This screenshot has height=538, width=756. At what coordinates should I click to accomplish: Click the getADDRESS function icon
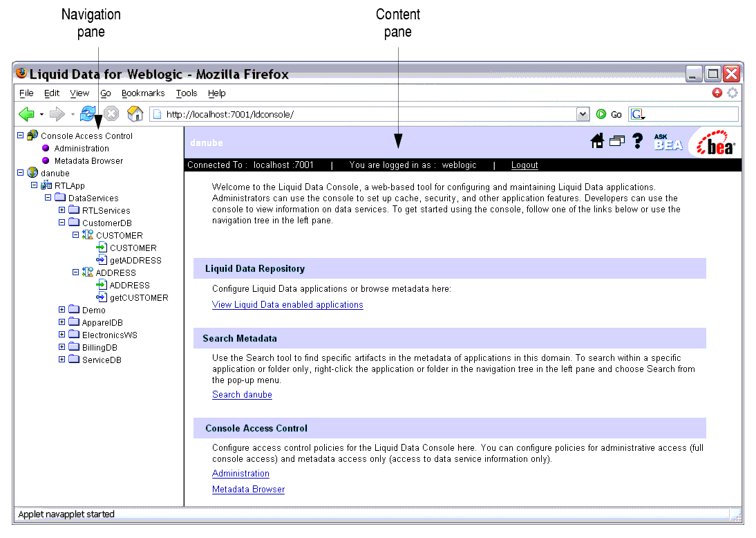tap(102, 259)
